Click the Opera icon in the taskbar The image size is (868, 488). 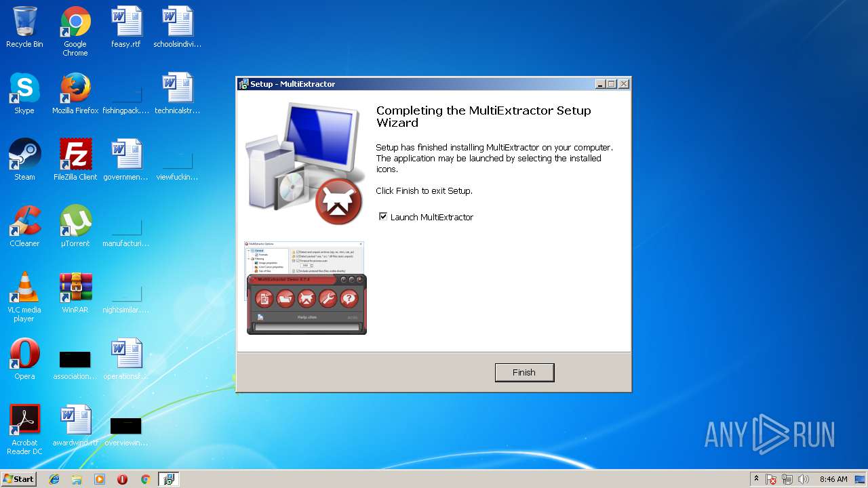[123, 479]
